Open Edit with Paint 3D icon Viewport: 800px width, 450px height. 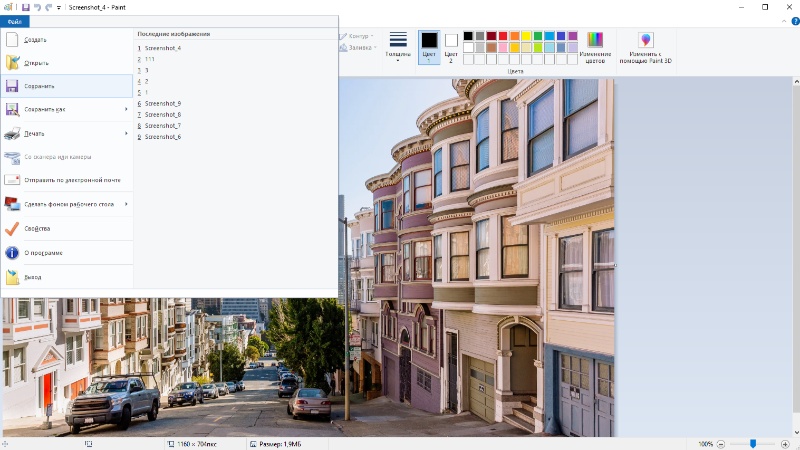click(645, 40)
